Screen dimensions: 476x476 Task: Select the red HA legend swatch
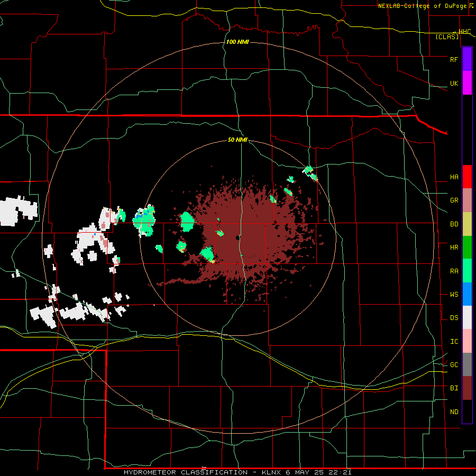point(467,177)
